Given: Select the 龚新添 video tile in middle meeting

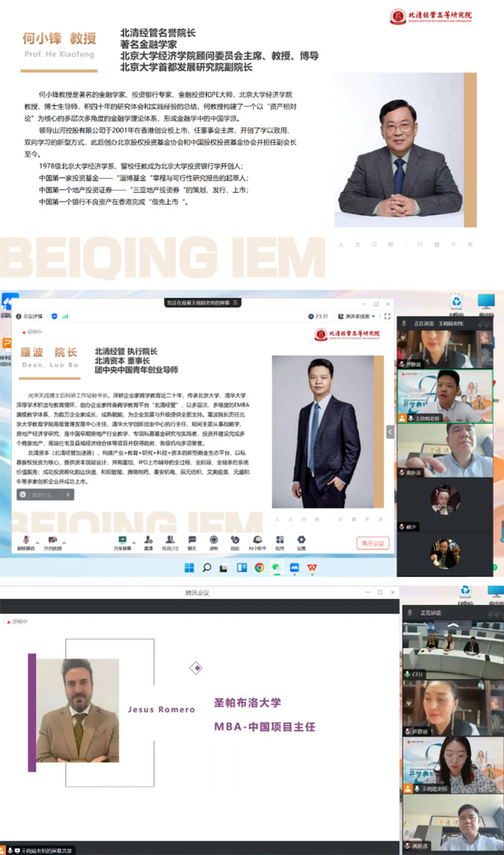Looking at the screenshot, I should (x=446, y=450).
